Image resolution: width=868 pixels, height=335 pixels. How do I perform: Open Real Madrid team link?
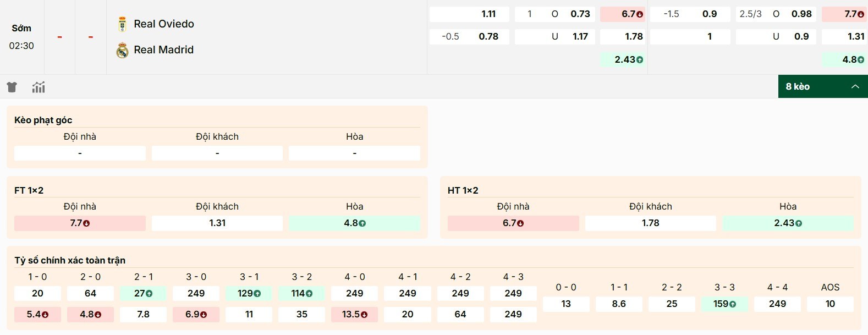click(164, 50)
